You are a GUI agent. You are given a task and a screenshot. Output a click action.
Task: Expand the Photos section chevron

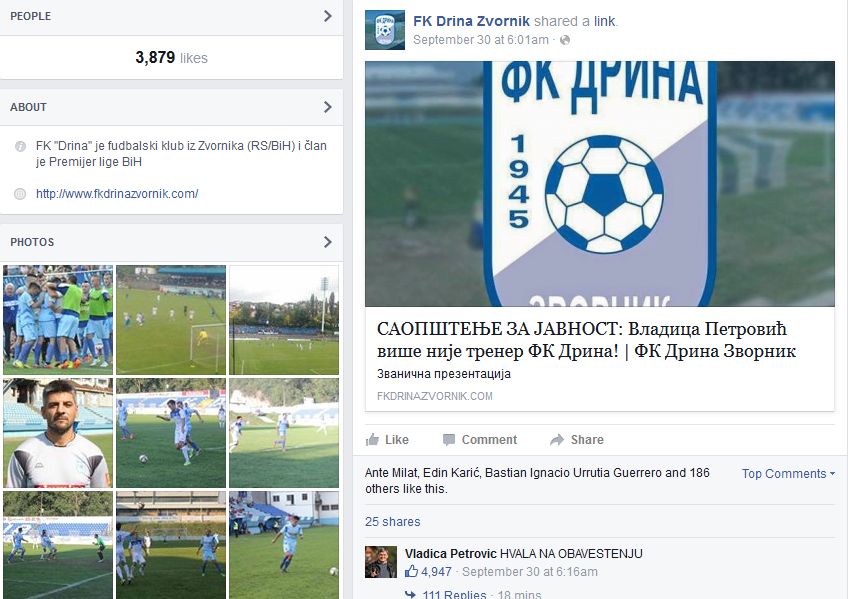pyautogui.click(x=328, y=242)
